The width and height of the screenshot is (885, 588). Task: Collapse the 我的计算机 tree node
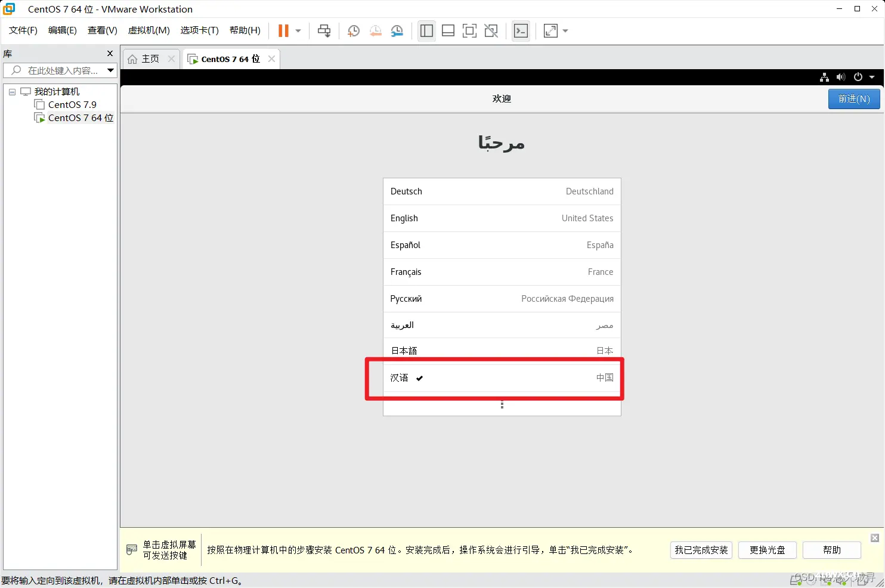coord(12,92)
